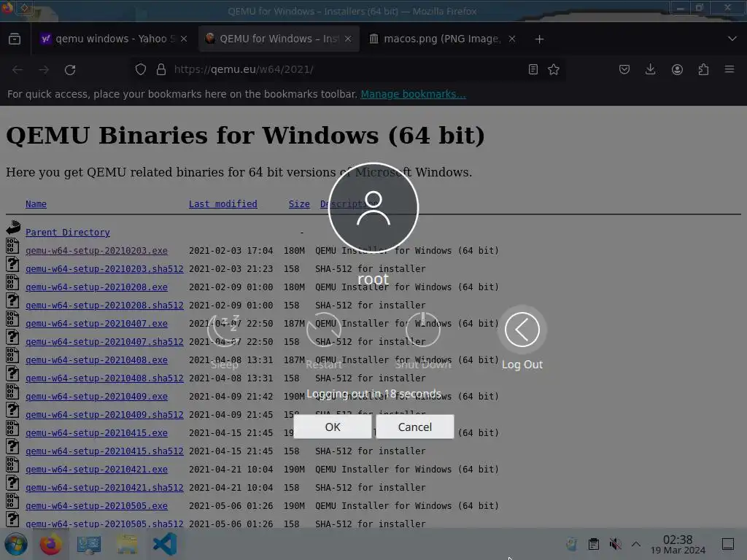Screen dimensions: 747x560
Task: Close the macos.png tab
Action: tap(512, 39)
